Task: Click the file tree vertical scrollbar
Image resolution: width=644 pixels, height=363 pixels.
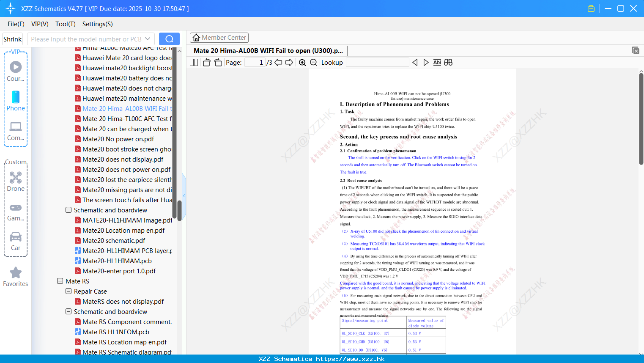Action: coord(179,210)
